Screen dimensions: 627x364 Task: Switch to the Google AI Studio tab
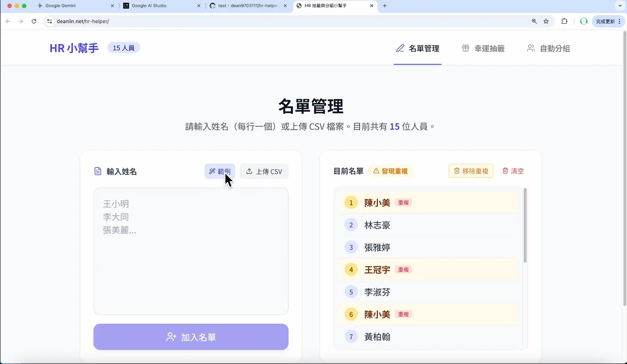pos(162,6)
